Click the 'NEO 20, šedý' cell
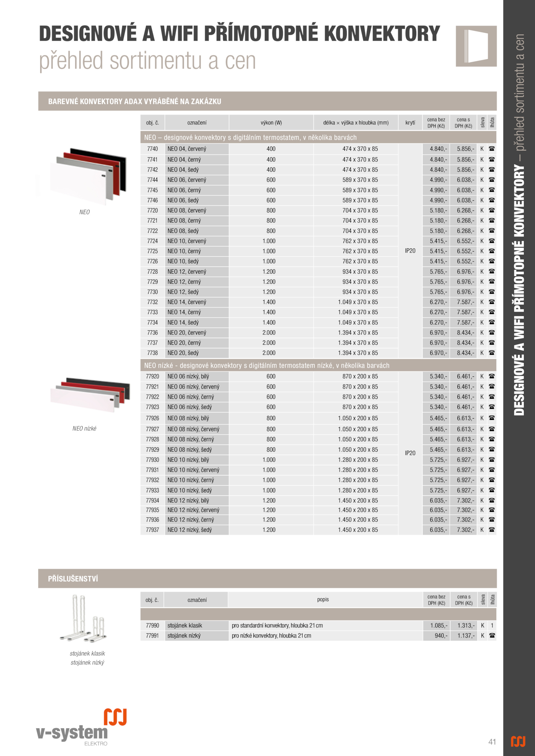Viewport: 535px width, 756px height. [197, 353]
